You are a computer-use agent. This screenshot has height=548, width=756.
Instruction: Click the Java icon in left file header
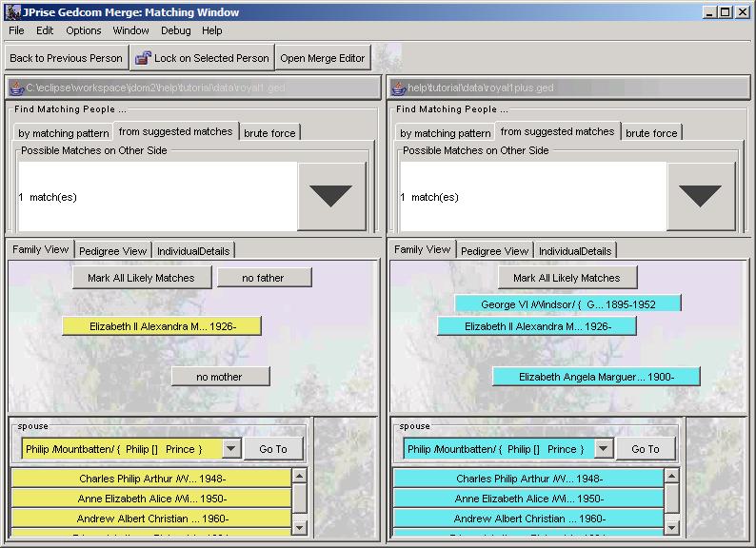point(16,88)
